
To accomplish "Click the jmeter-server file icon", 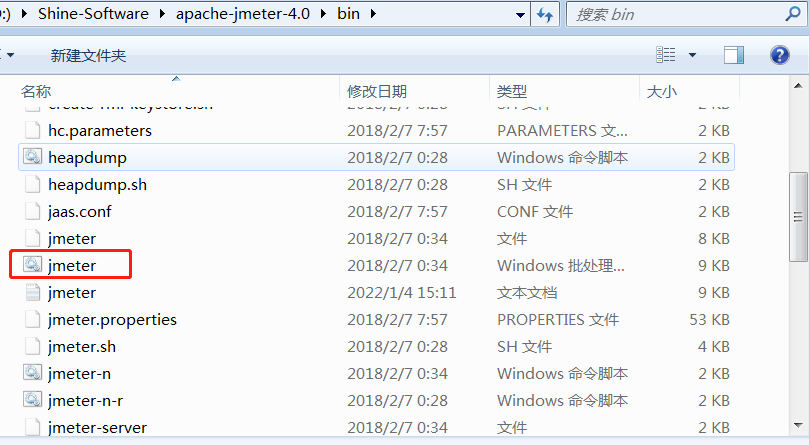I will 33,427.
